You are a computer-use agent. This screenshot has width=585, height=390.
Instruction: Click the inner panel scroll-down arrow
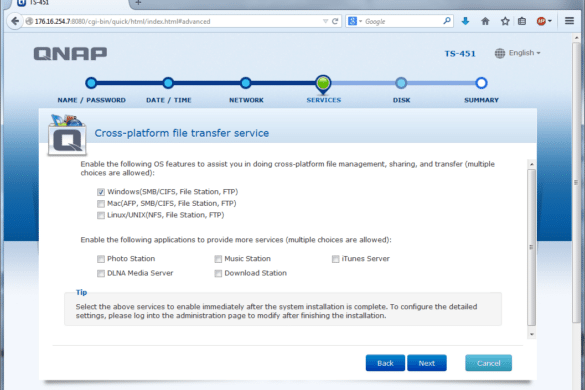pos(532,334)
